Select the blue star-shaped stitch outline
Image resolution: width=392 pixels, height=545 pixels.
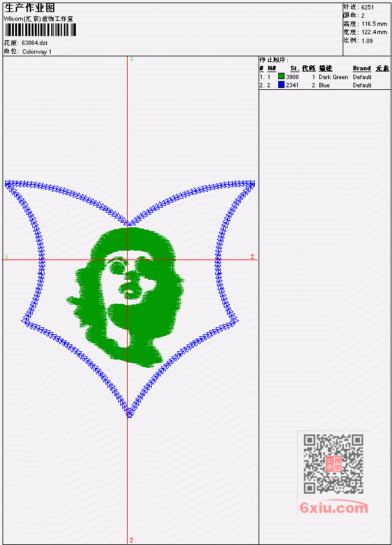130,298
